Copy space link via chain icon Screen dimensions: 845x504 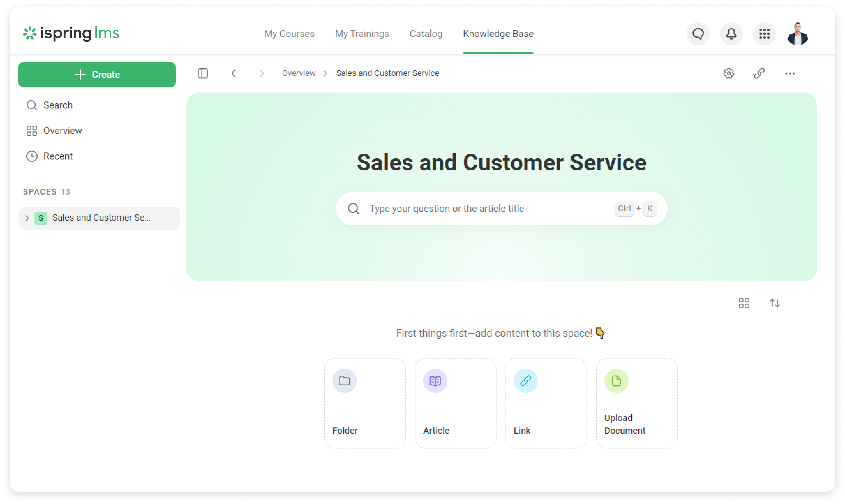[759, 73]
